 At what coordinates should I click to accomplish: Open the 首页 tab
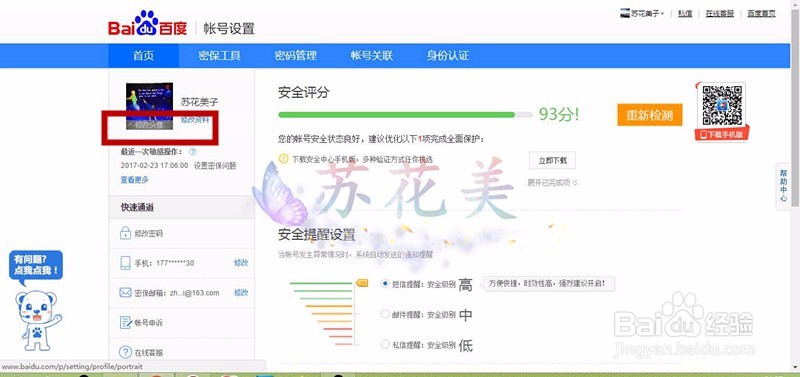[x=143, y=56]
